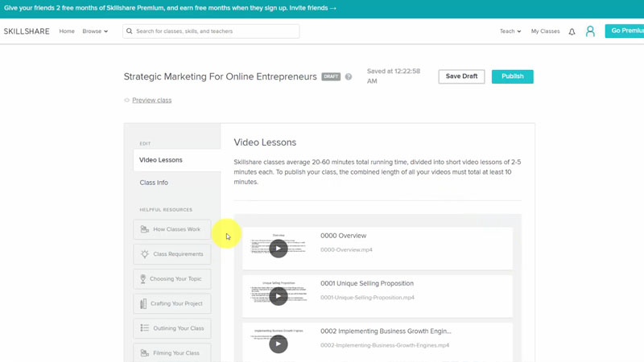
Task: Play the Unique Selling Proposition video
Action: click(x=279, y=296)
